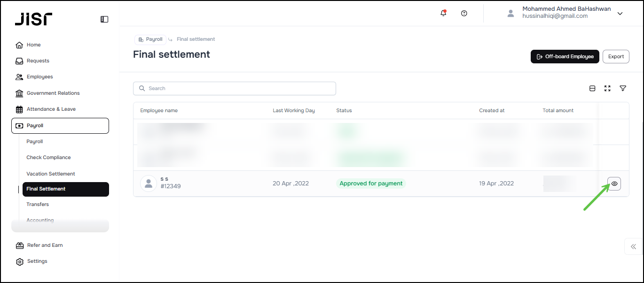Switch table to fullscreen view icon

(607, 88)
